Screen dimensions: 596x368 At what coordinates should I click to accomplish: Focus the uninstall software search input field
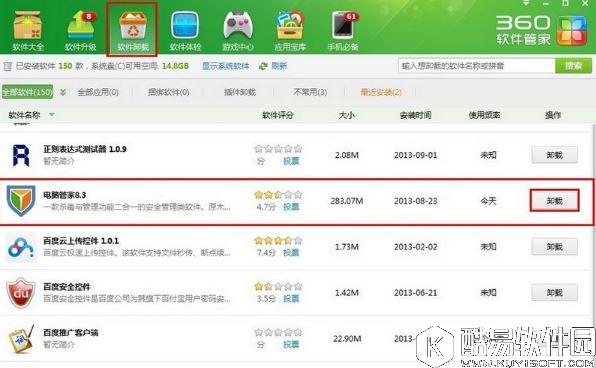(x=476, y=66)
